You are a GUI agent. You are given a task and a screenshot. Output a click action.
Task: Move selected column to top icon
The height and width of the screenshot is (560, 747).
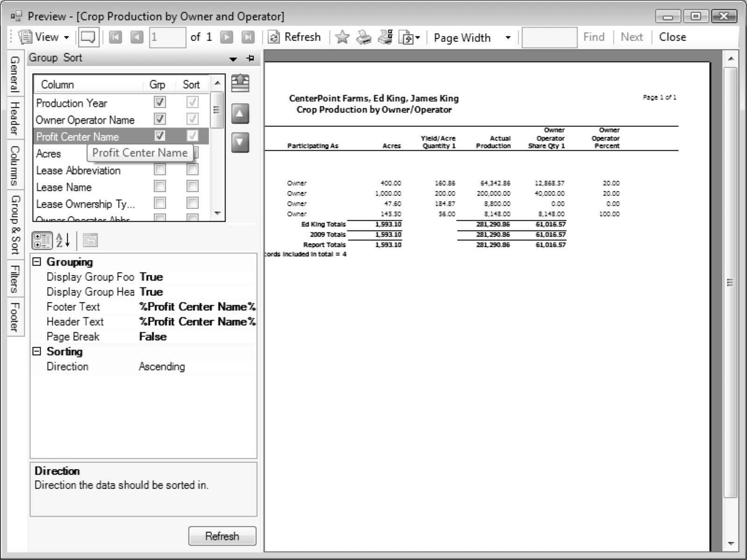pyautogui.click(x=240, y=83)
